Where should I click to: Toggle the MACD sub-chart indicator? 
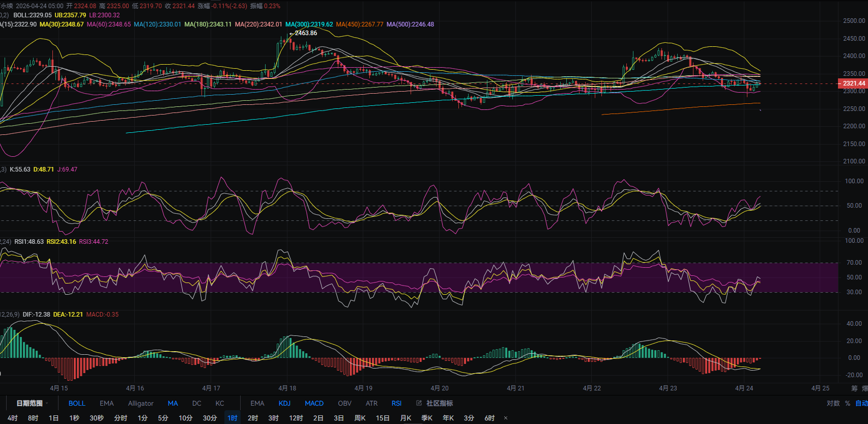314,403
